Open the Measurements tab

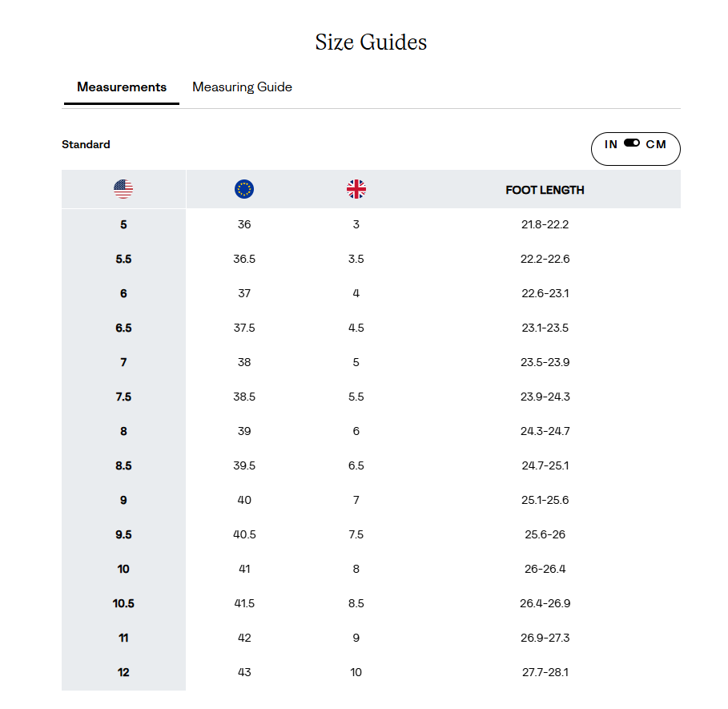(122, 87)
